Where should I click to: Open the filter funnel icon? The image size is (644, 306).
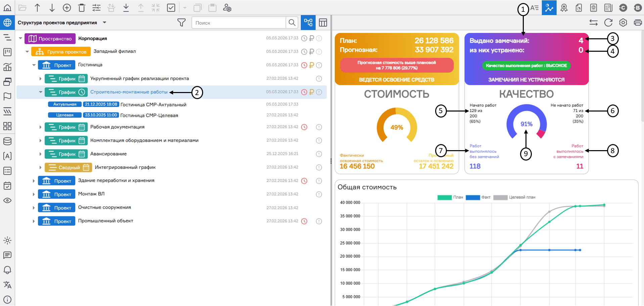pyautogui.click(x=181, y=23)
